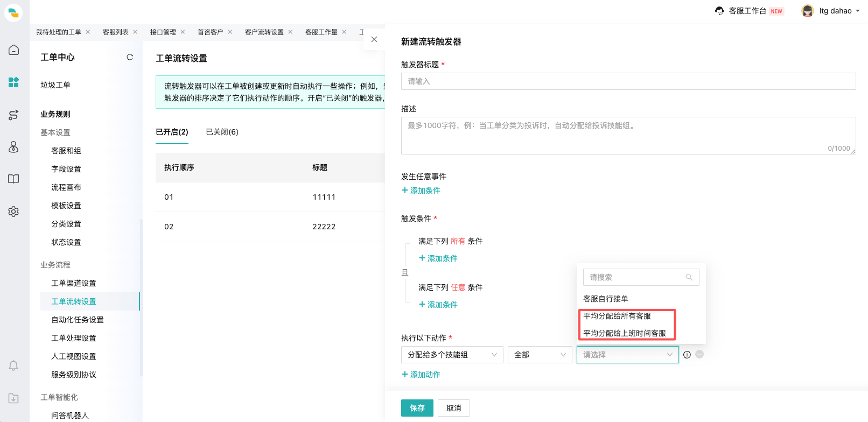Switch to the 已关闭(6) tab
Screen dimensions: 868x422
pos(222,132)
